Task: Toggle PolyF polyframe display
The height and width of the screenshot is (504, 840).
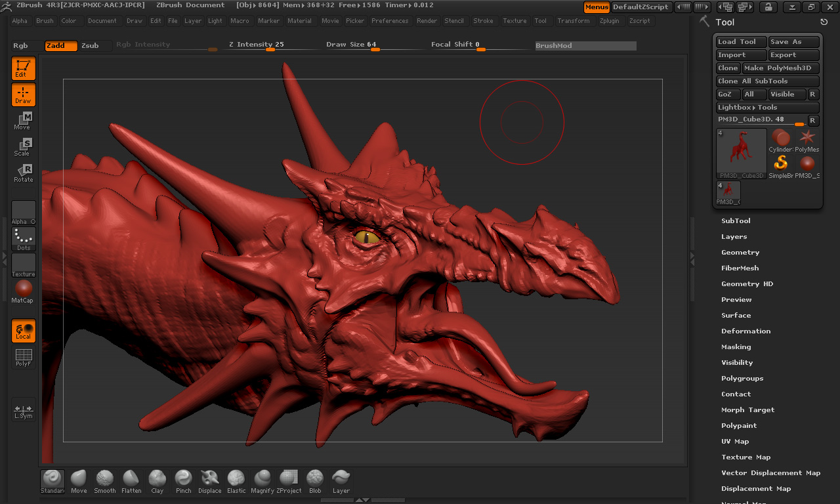Action: click(23, 357)
